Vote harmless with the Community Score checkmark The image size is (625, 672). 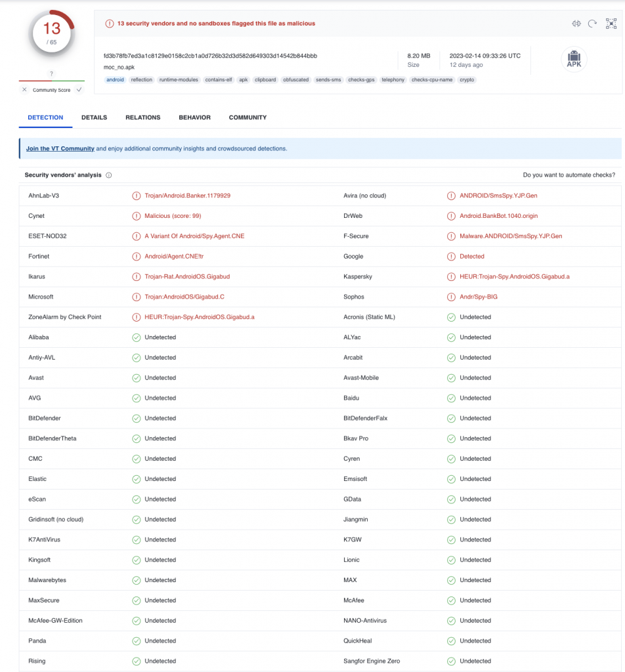coord(79,89)
